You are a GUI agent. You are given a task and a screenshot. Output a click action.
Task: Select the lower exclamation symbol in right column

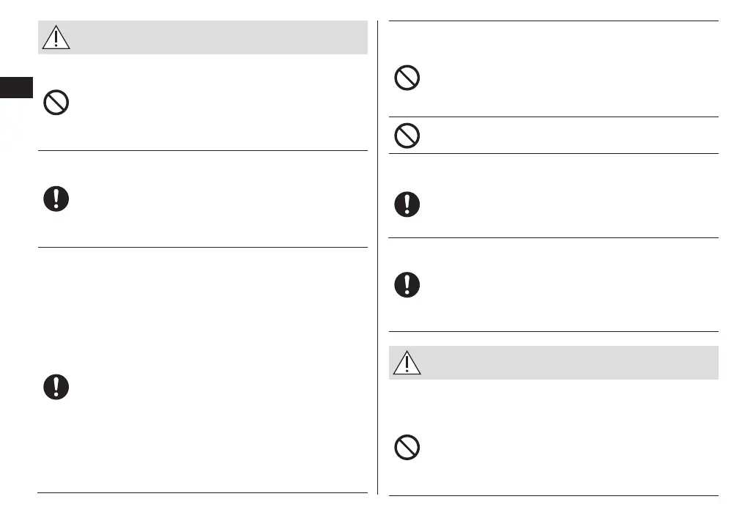click(x=407, y=284)
